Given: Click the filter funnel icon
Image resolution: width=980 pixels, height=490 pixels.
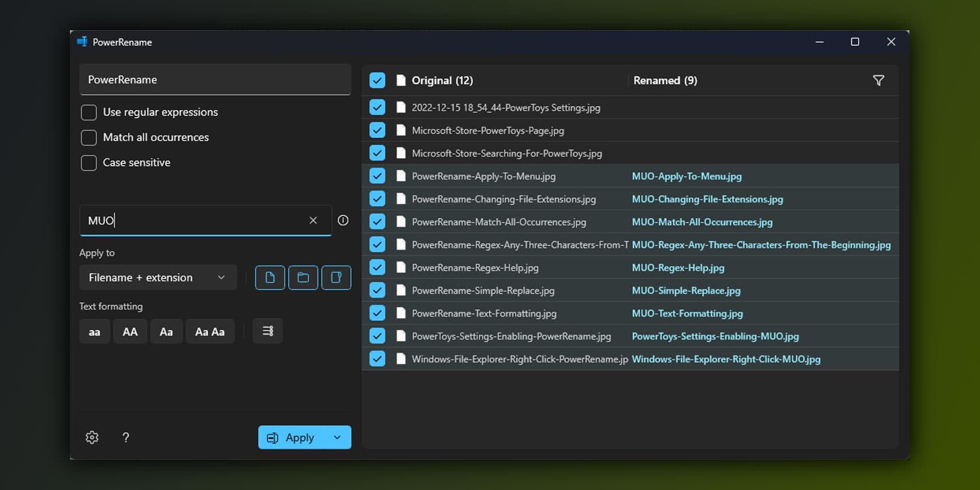Looking at the screenshot, I should 878,80.
